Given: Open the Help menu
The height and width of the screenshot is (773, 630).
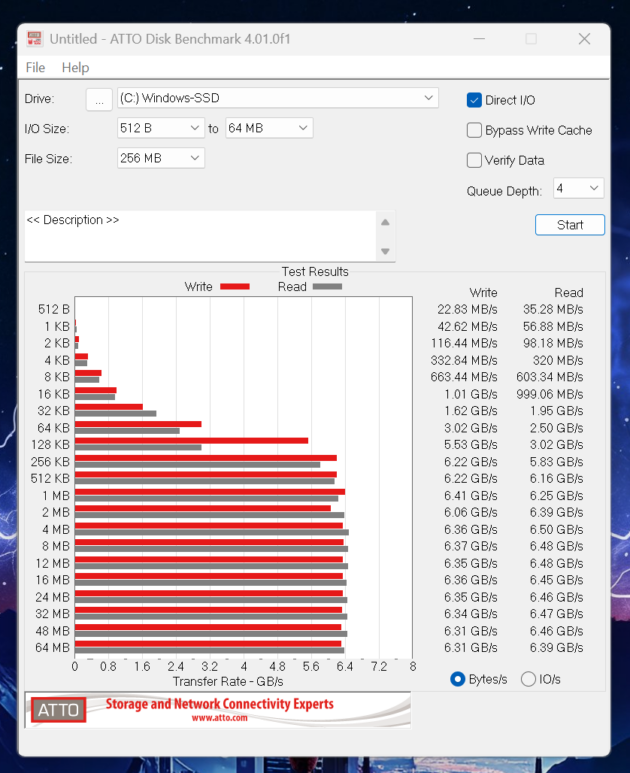Looking at the screenshot, I should point(75,68).
